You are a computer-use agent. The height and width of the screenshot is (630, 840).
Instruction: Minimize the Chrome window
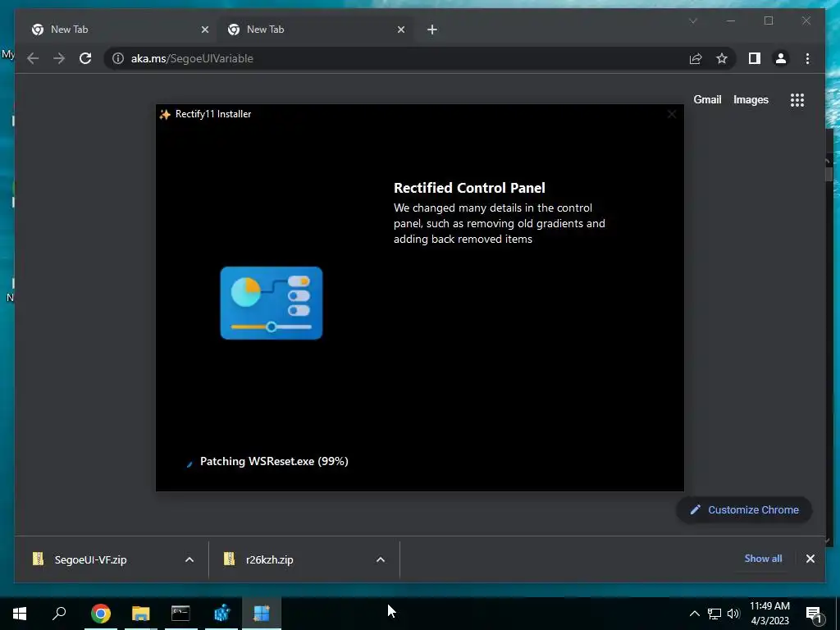(x=731, y=21)
